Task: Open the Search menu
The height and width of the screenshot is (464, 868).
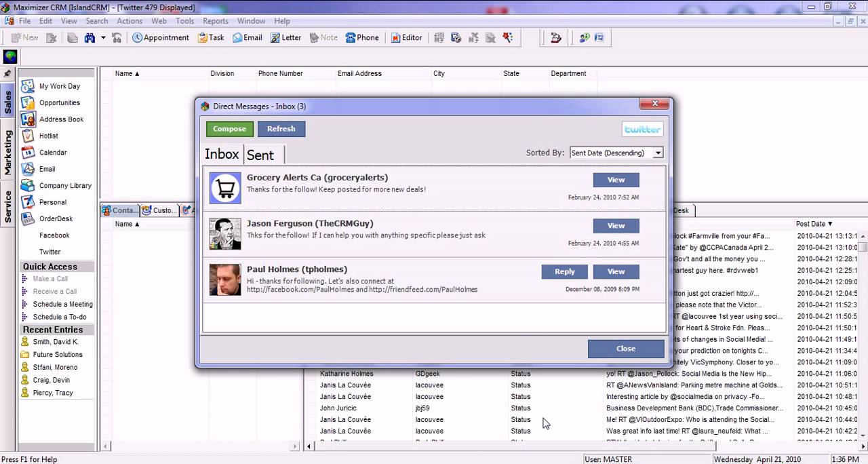Action: click(97, 21)
